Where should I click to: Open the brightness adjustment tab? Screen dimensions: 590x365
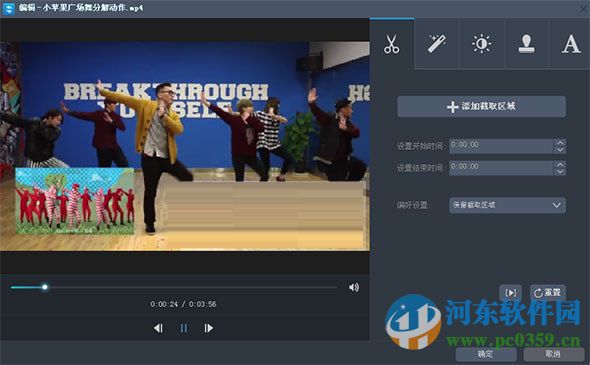[482, 44]
